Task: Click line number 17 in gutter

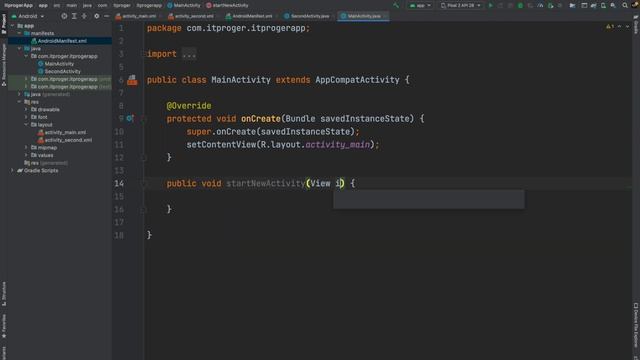Action: [119, 222]
